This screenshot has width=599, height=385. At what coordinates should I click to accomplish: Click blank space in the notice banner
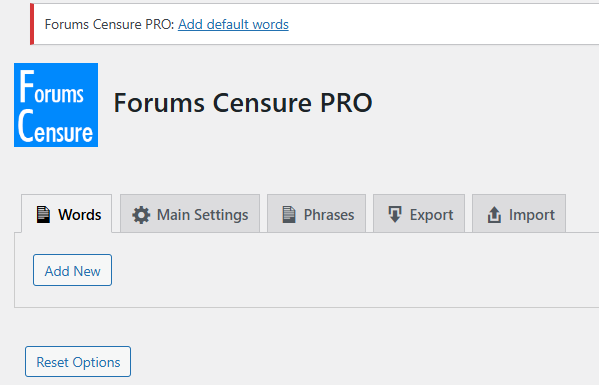439,24
